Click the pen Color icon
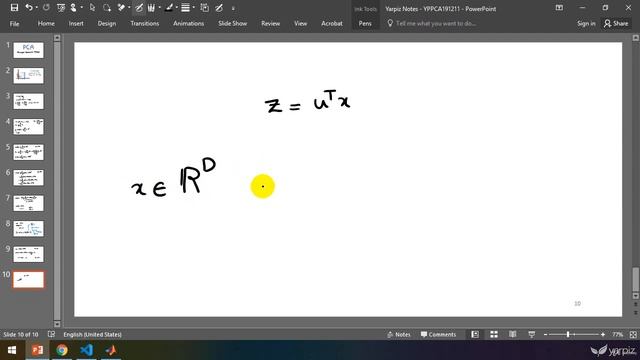The height and width of the screenshot is (360, 640). [169, 8]
